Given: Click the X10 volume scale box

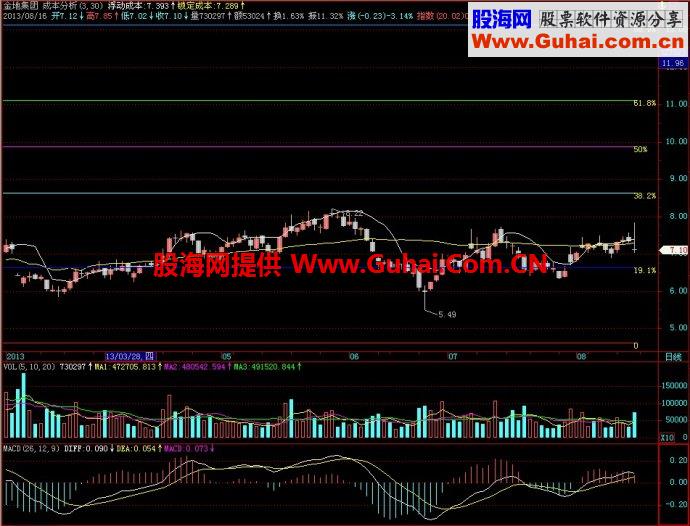Looking at the screenshot, I should coord(667,438).
